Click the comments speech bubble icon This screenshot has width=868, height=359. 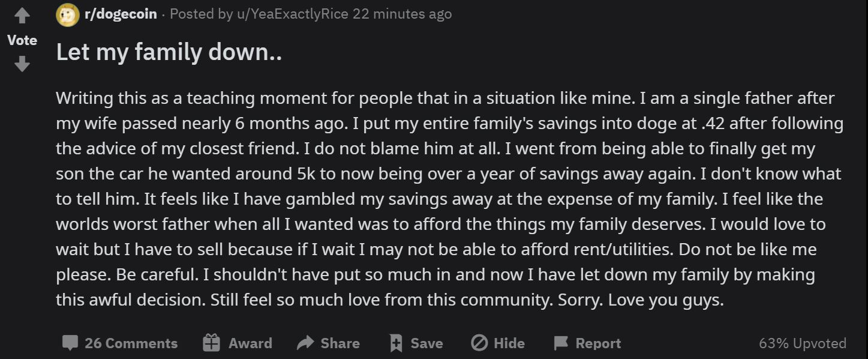[x=70, y=343]
